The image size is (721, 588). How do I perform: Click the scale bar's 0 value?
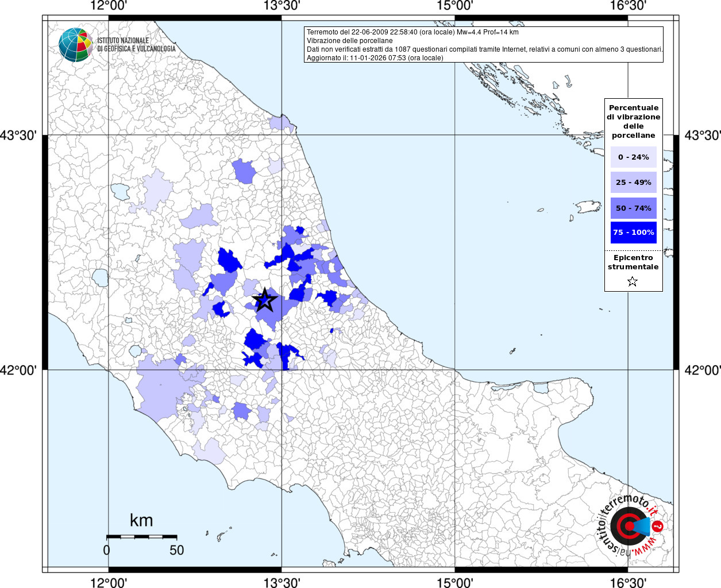[106, 550]
